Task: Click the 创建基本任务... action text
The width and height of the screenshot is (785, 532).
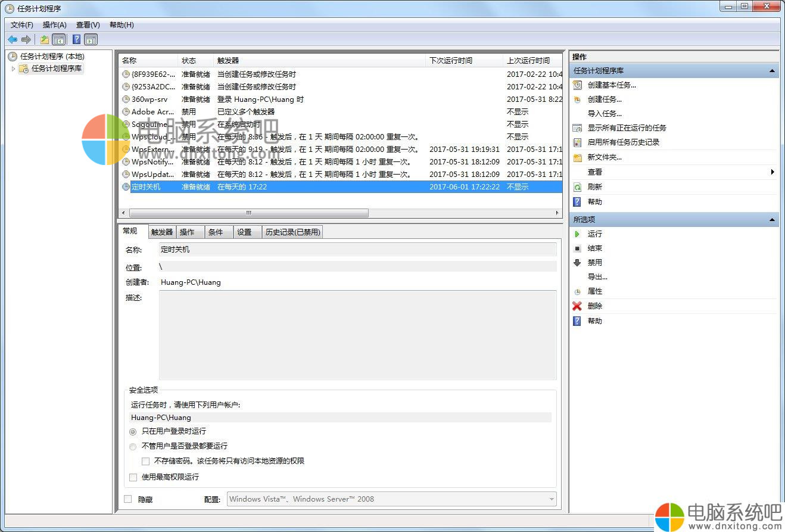Action: (612, 85)
